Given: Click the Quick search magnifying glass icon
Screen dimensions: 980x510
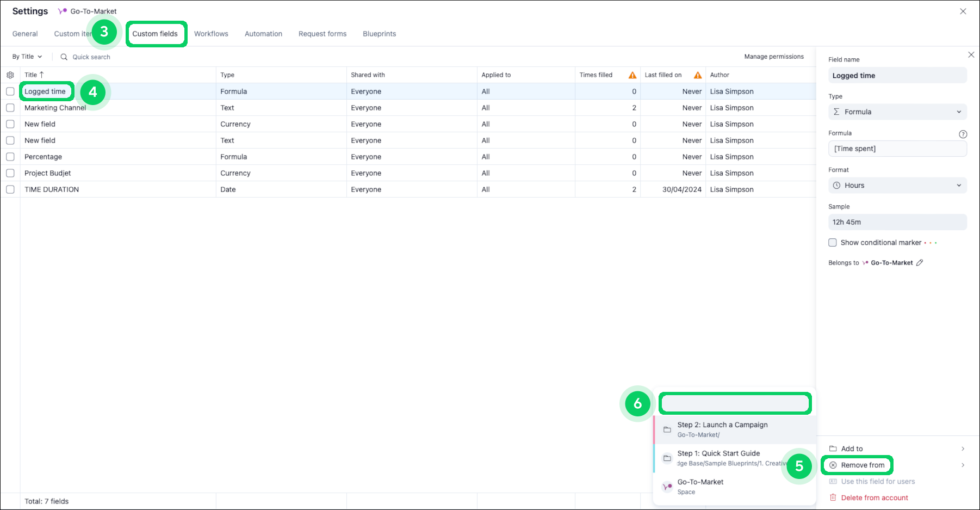Looking at the screenshot, I should 64,57.
